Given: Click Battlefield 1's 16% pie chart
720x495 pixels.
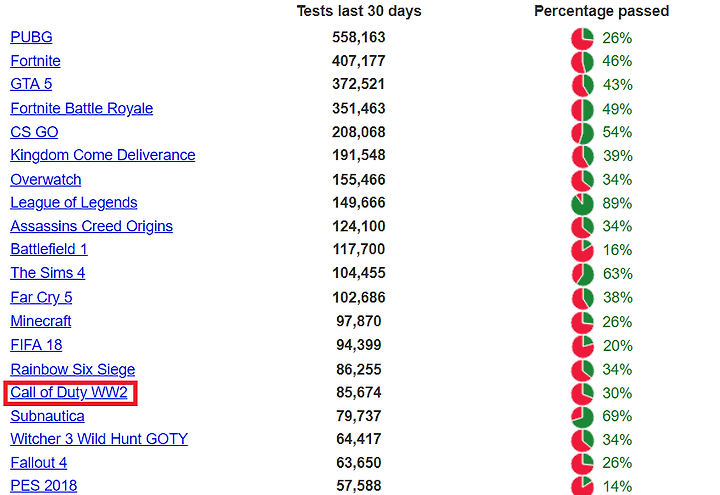Looking at the screenshot, I should point(582,251).
